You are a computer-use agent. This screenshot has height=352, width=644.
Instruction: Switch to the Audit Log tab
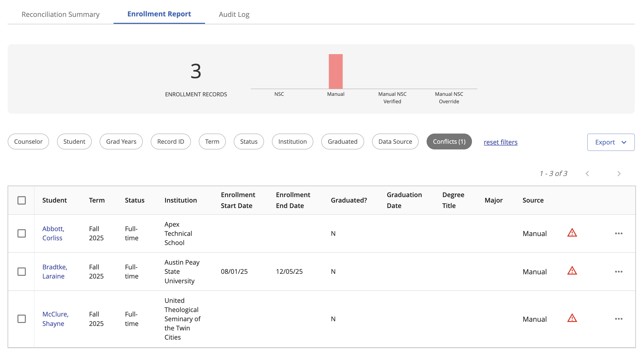(234, 14)
